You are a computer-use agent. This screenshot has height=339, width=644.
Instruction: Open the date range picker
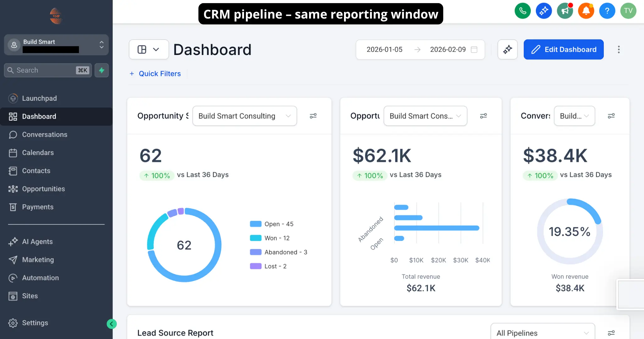coord(420,49)
